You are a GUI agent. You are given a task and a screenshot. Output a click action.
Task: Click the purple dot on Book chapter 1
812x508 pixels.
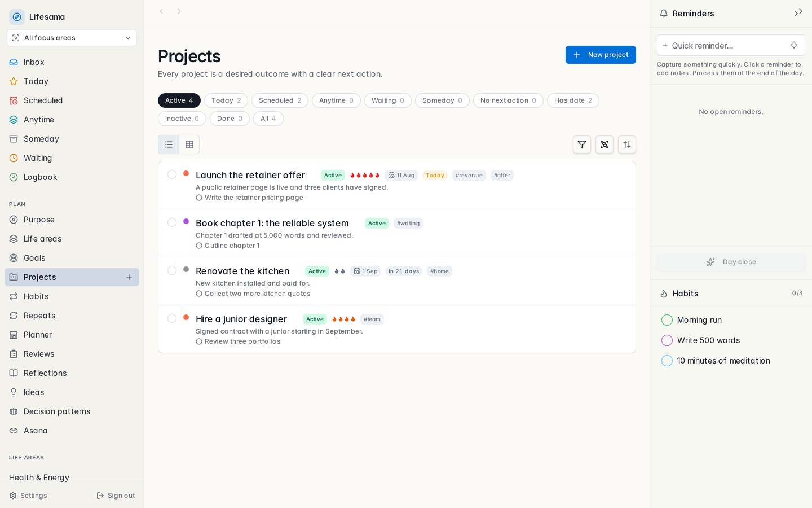point(186,221)
